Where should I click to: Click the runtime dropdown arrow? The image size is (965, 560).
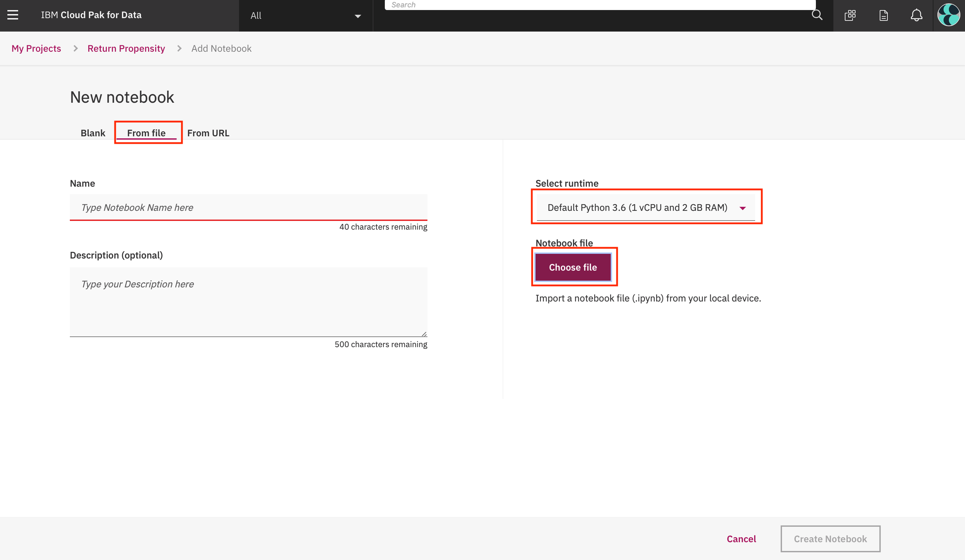point(742,208)
